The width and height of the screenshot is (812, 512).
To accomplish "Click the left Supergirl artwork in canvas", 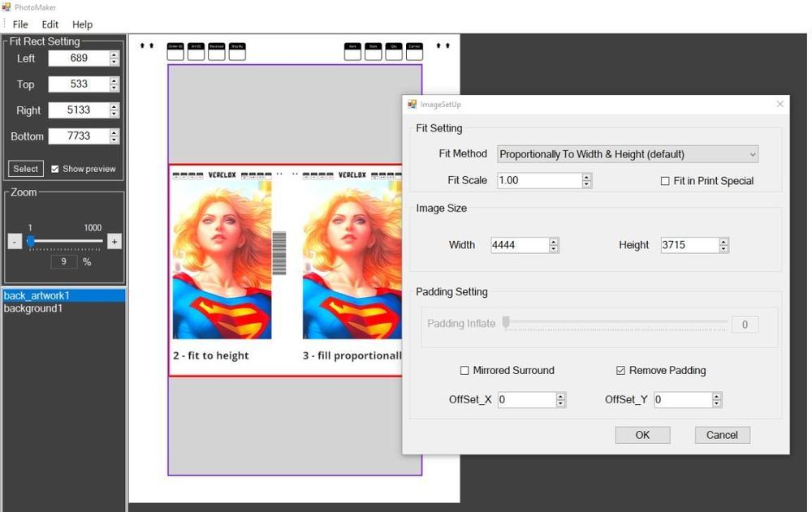I will 222,259.
